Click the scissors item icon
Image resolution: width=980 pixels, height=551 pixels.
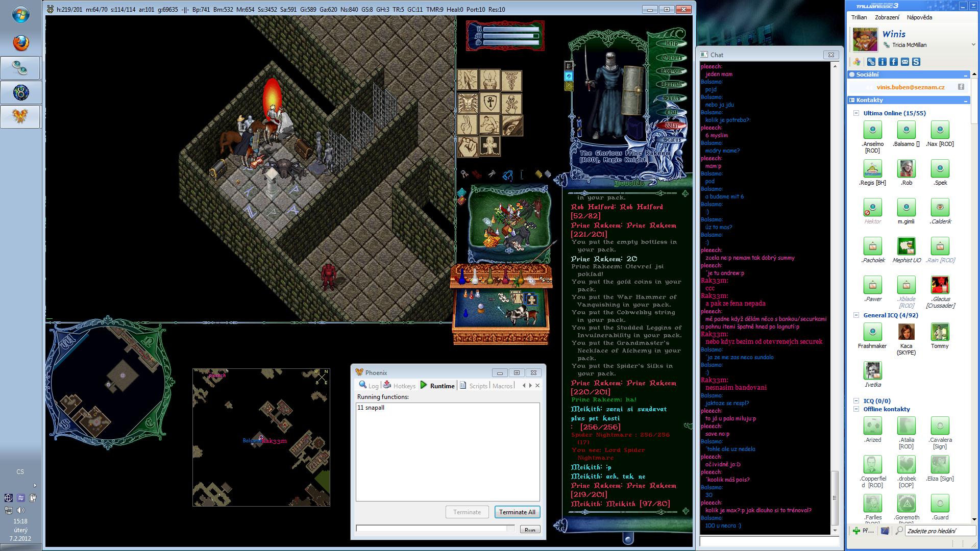492,175
